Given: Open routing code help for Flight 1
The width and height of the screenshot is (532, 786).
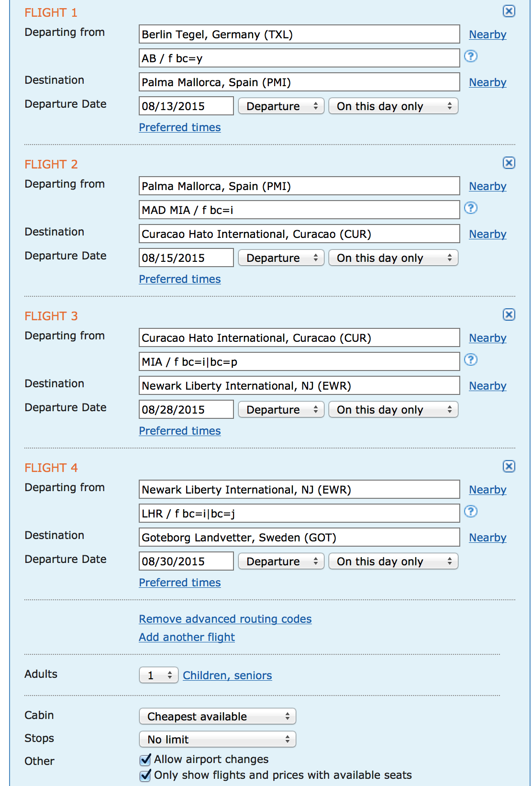Looking at the screenshot, I should [x=471, y=56].
